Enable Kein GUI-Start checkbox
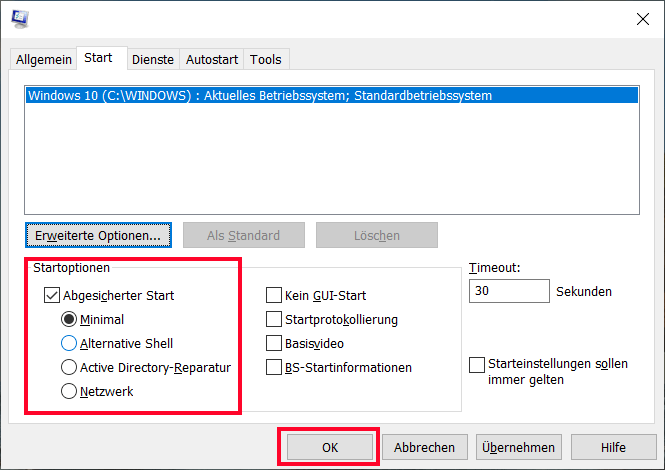This screenshot has width=665, height=470. click(274, 295)
